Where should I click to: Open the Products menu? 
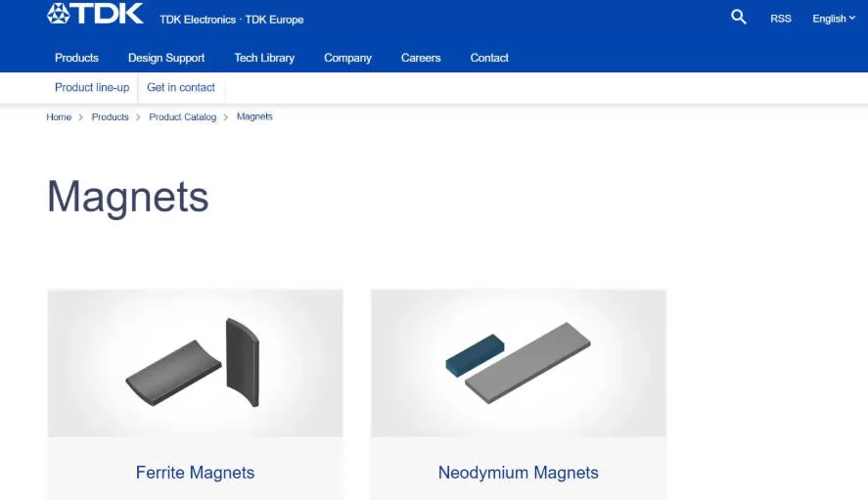pos(76,58)
